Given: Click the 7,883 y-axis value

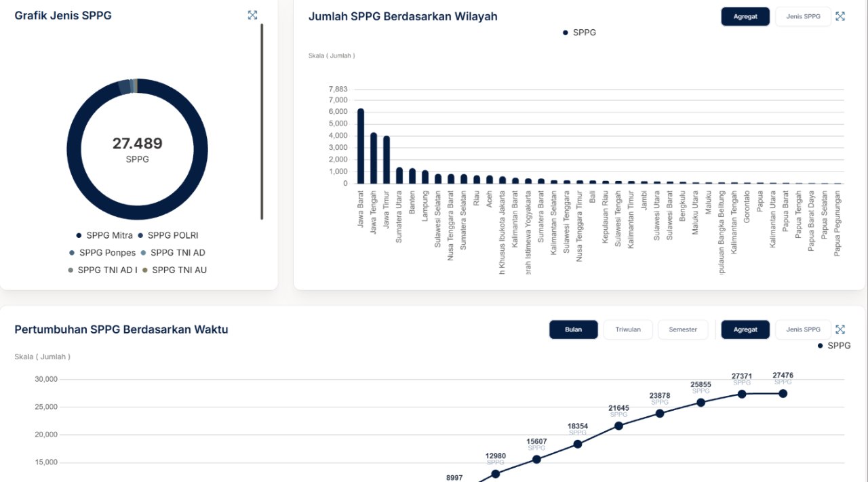Looking at the screenshot, I should 338,89.
